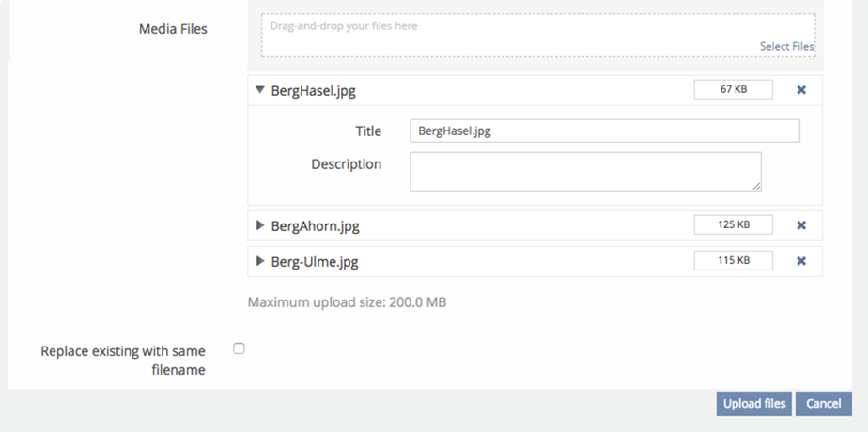
Task: Expand the BergAhorn.jpg details
Action: coord(260,226)
